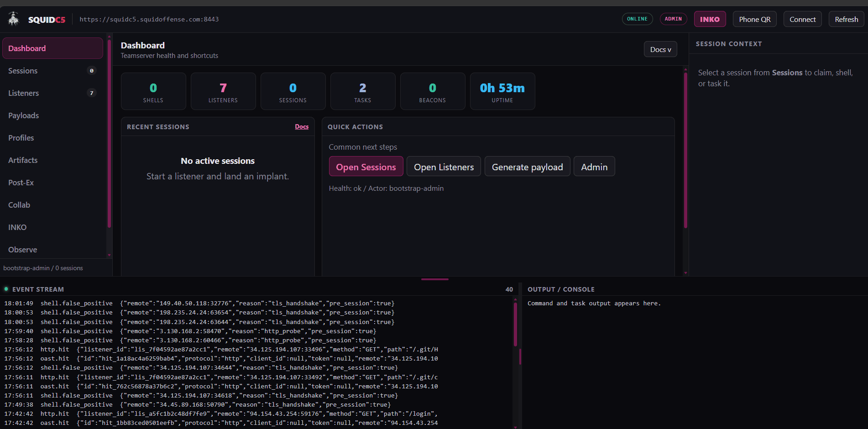Click the Open Listeners quick action
The image size is (868, 429).
pyautogui.click(x=444, y=167)
